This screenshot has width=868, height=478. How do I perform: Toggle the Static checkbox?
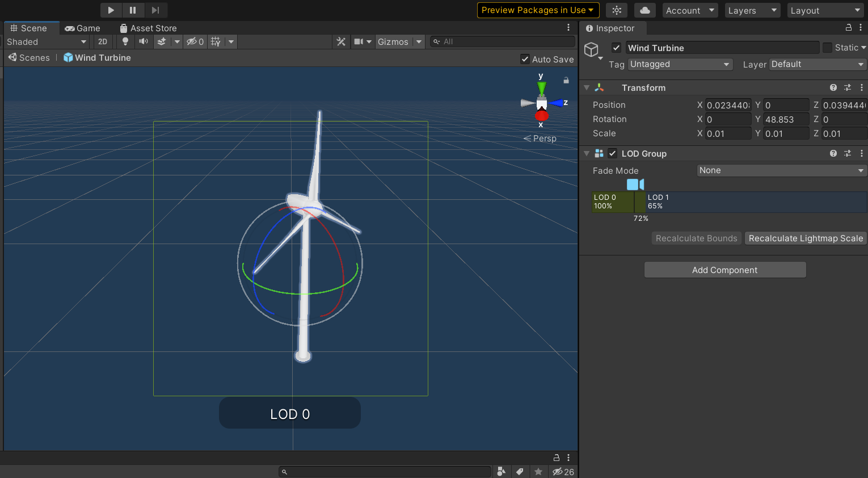[827, 48]
